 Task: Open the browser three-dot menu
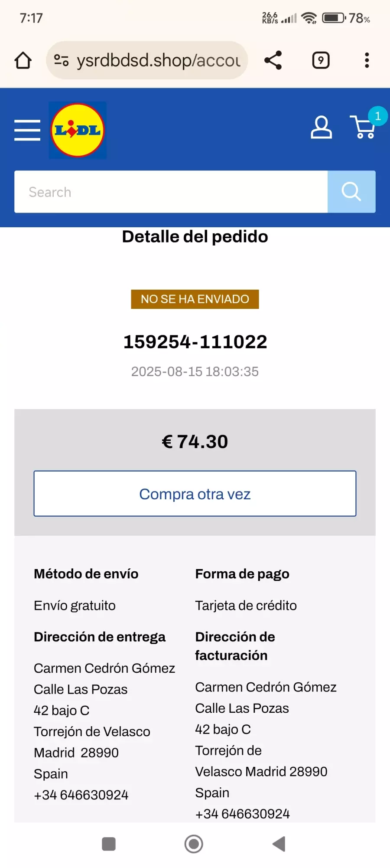coord(367,60)
